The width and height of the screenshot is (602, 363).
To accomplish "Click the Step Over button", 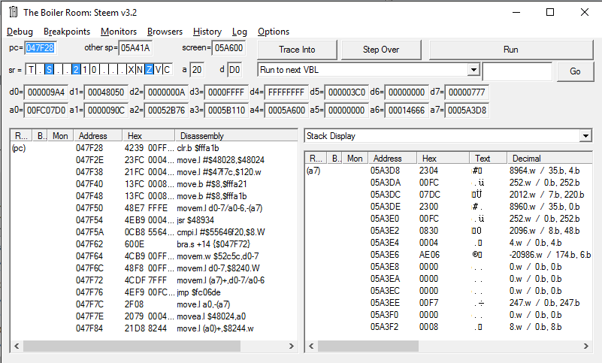I will [381, 50].
